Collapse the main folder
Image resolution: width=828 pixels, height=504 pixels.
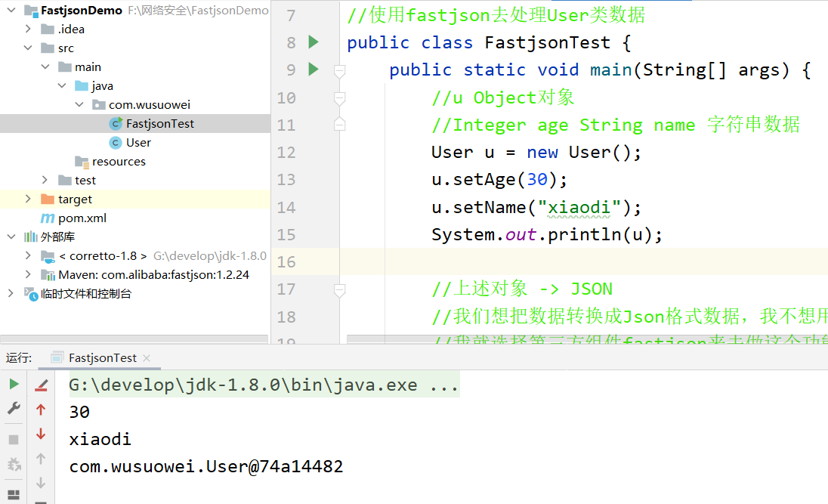pyautogui.click(x=45, y=67)
